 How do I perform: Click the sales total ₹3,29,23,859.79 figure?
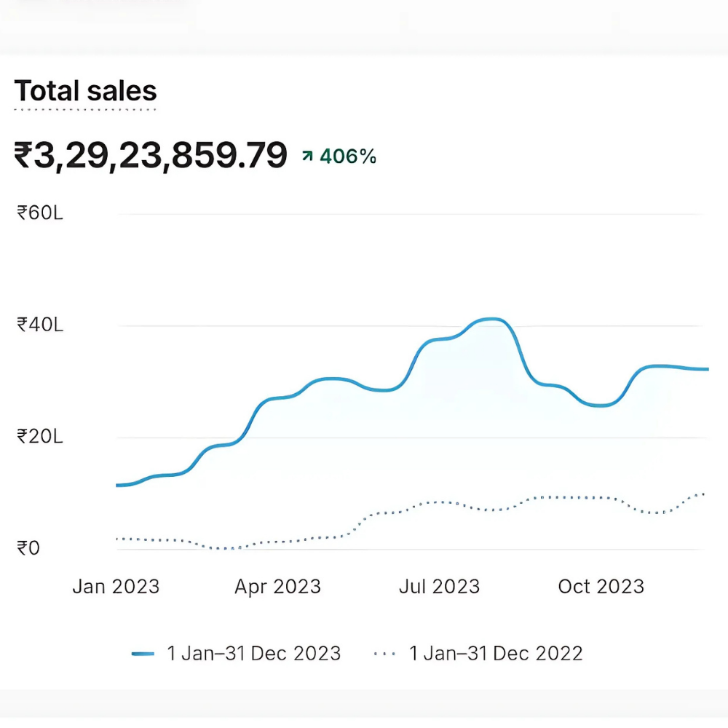pyautogui.click(x=149, y=154)
